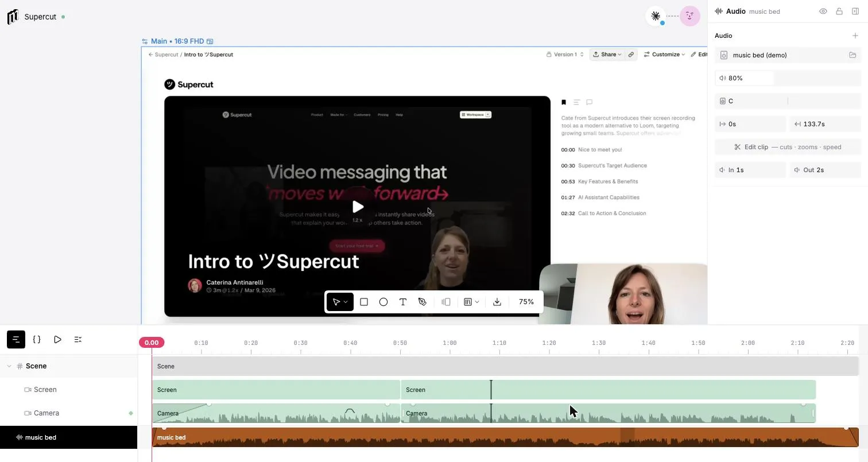The width and height of the screenshot is (868, 462).
Task: Click Edit clip button
Action: pyautogui.click(x=788, y=147)
